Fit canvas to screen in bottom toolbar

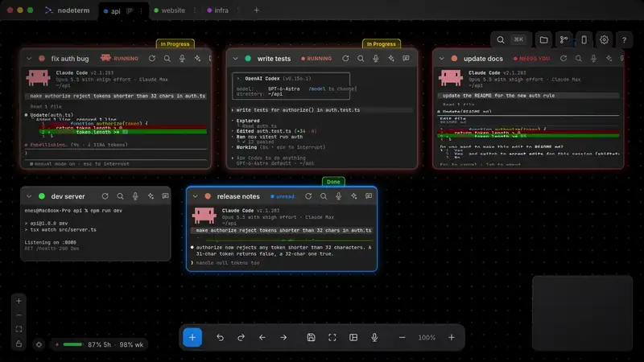click(x=332, y=337)
